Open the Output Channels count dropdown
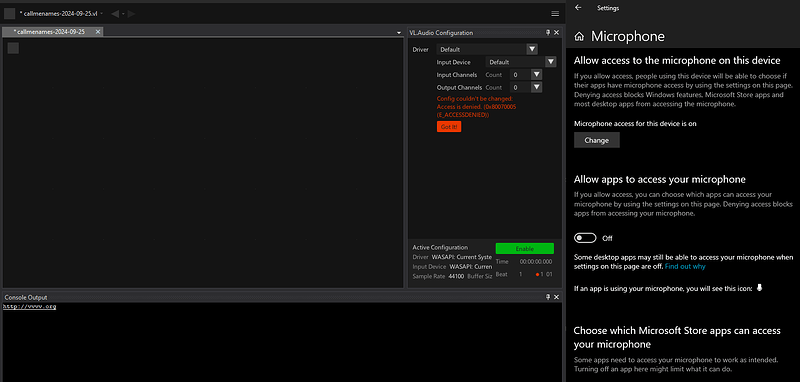 coord(536,88)
